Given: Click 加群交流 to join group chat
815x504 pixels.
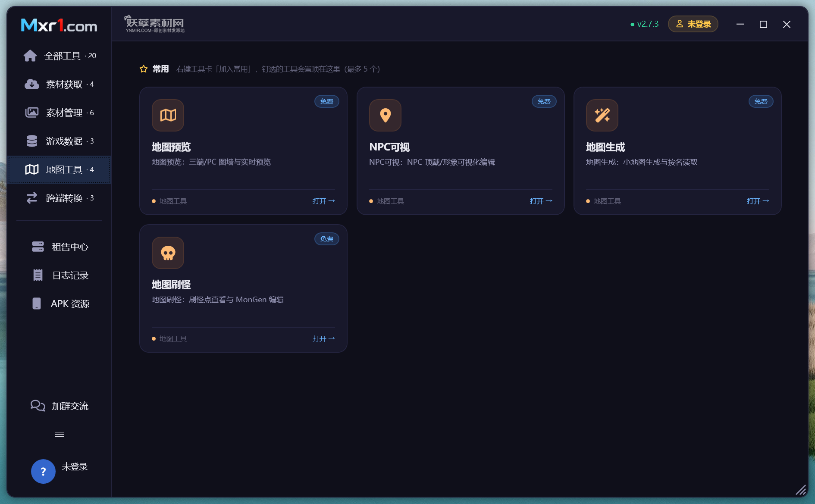Looking at the screenshot, I should click(x=60, y=406).
